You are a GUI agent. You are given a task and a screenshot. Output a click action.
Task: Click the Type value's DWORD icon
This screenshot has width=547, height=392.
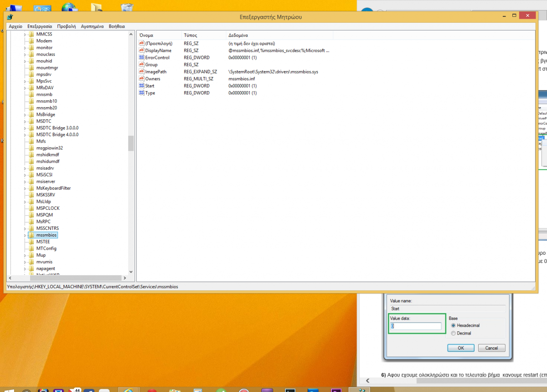[x=141, y=93]
